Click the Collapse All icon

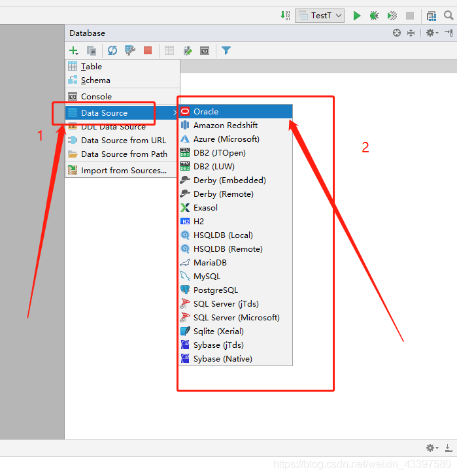[x=411, y=33]
